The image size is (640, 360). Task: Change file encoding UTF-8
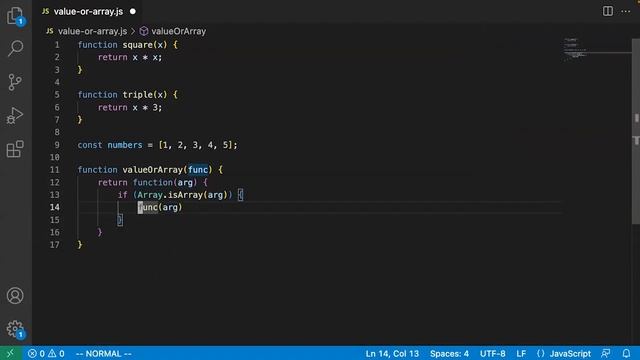point(493,353)
